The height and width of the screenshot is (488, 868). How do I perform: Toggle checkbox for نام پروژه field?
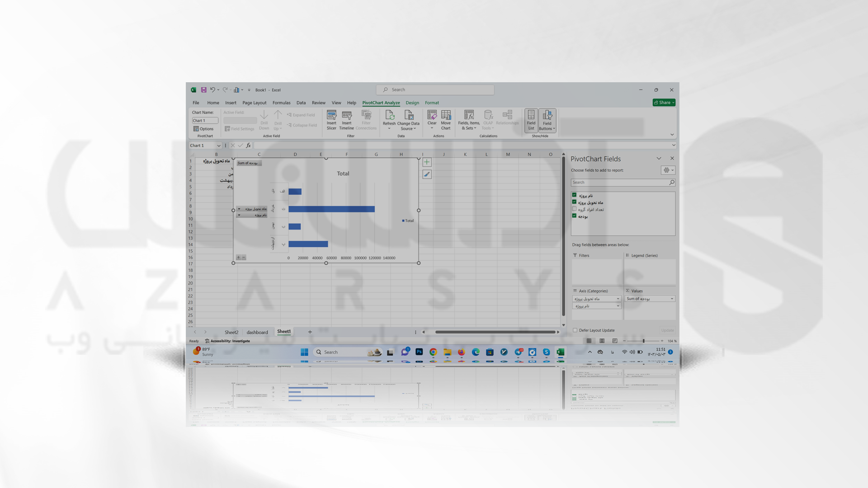click(574, 195)
